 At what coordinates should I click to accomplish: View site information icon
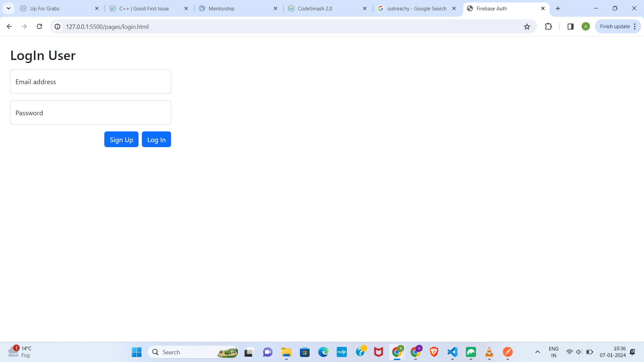click(58, 27)
